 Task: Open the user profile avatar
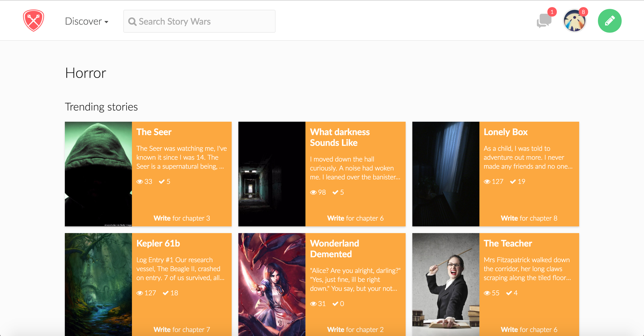[x=574, y=21]
